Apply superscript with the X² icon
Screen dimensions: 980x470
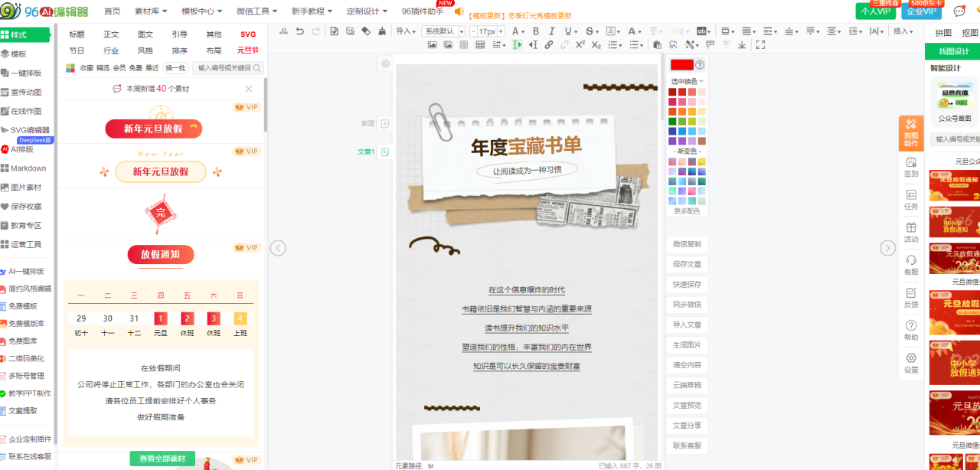pyautogui.click(x=580, y=45)
